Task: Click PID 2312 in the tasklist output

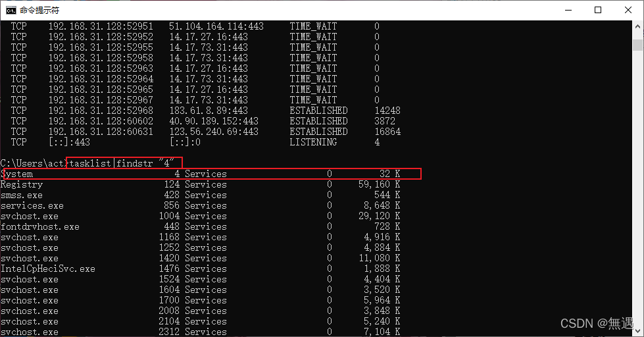Action: tap(169, 332)
